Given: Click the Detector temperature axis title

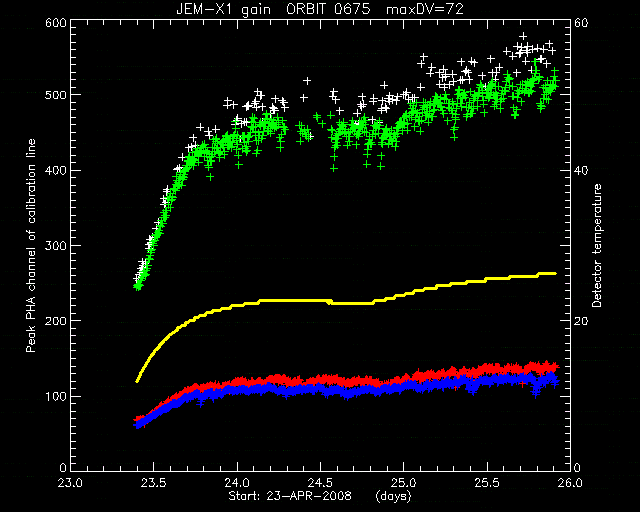Looking at the screenshot, I should [597, 246].
